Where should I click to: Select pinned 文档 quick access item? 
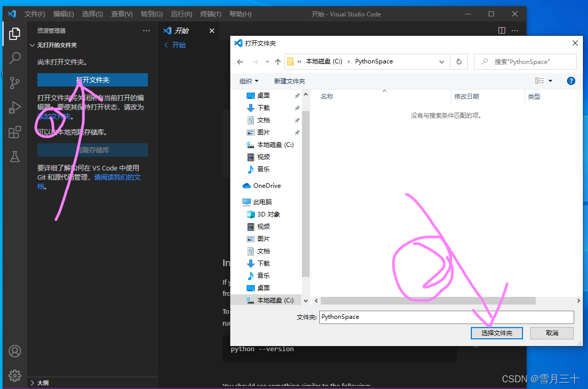pyautogui.click(x=258, y=120)
